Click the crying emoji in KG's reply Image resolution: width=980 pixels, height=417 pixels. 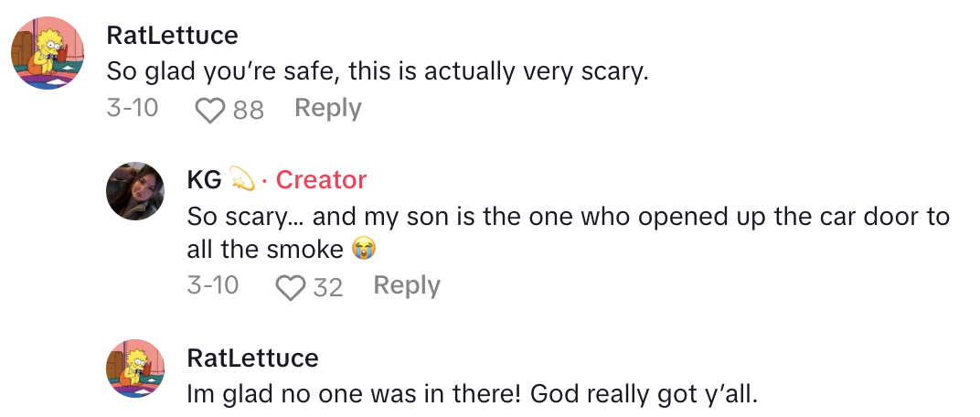pyautogui.click(x=364, y=249)
